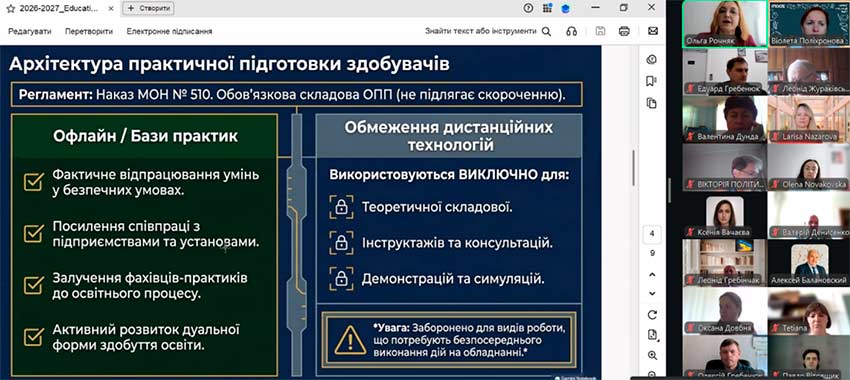Click the text 'Інструктажів та консультацій.'
Screen dimensions: 850x380
(x=458, y=243)
